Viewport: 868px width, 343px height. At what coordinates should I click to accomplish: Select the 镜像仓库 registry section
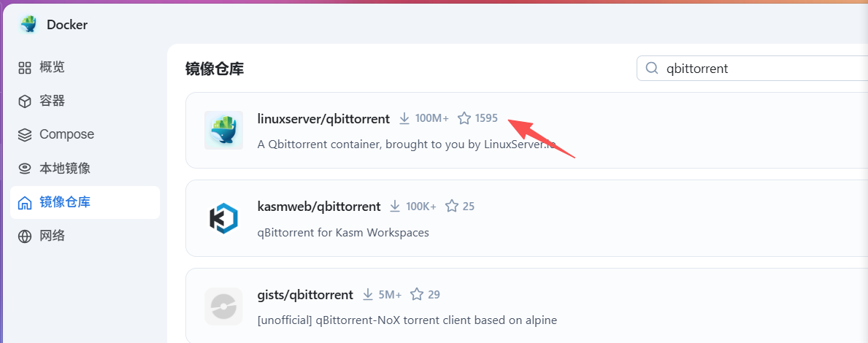tap(64, 202)
